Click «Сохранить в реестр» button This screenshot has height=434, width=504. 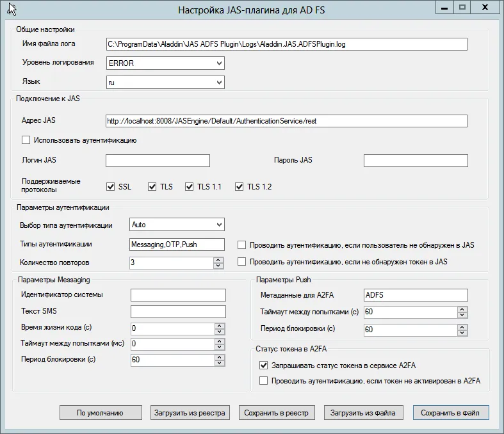277,413
